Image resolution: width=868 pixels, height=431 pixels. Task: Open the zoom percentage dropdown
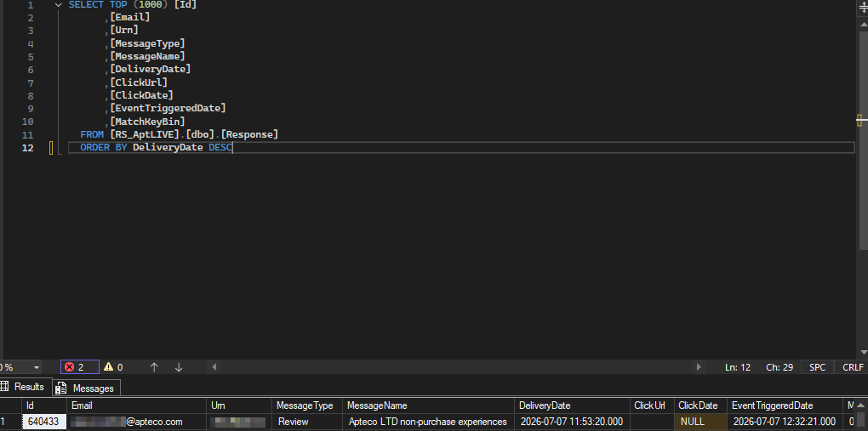click(37, 367)
